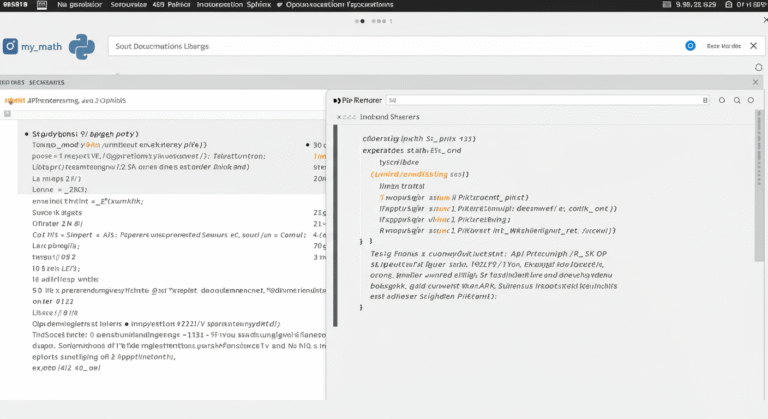Viewport: 768px width, 419px height.
Task: Toggle the icon left of the Pie Remorer label
Action: click(x=335, y=101)
